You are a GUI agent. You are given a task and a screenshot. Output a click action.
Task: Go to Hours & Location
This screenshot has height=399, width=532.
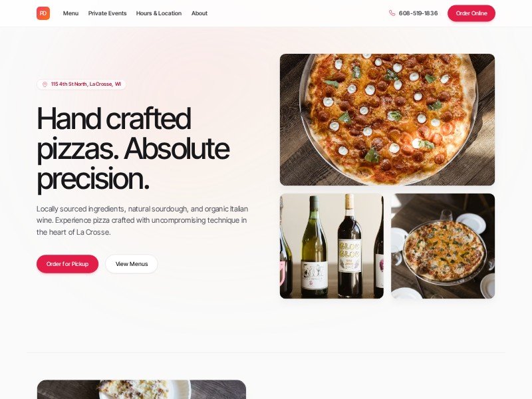(159, 13)
